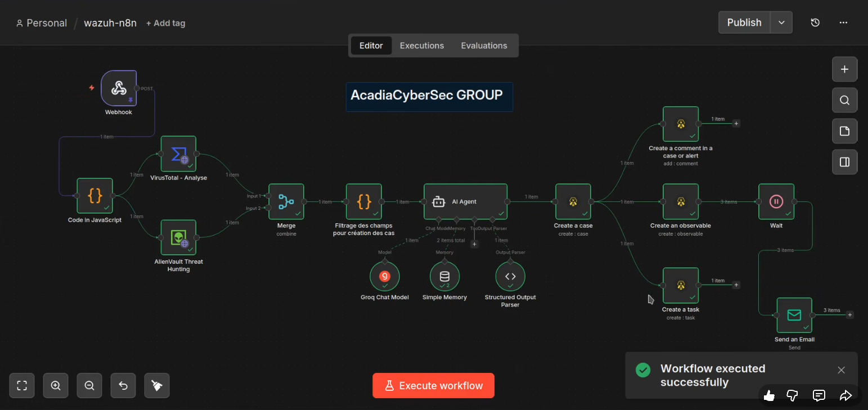The width and height of the screenshot is (868, 410).
Task: Dismiss the workflow executed successfully notification
Action: click(x=841, y=370)
